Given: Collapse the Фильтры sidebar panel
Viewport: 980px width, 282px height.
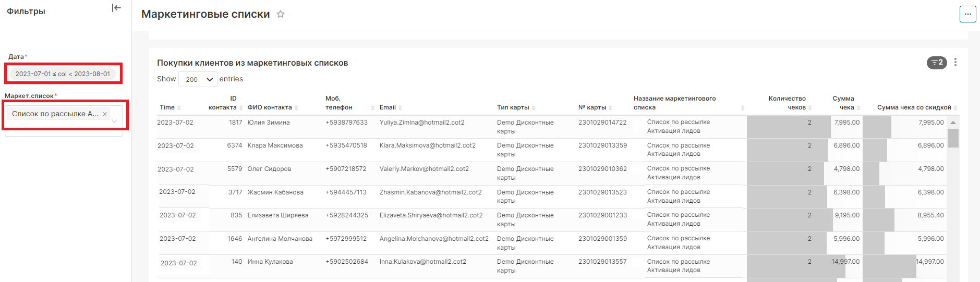Looking at the screenshot, I should point(116,8).
